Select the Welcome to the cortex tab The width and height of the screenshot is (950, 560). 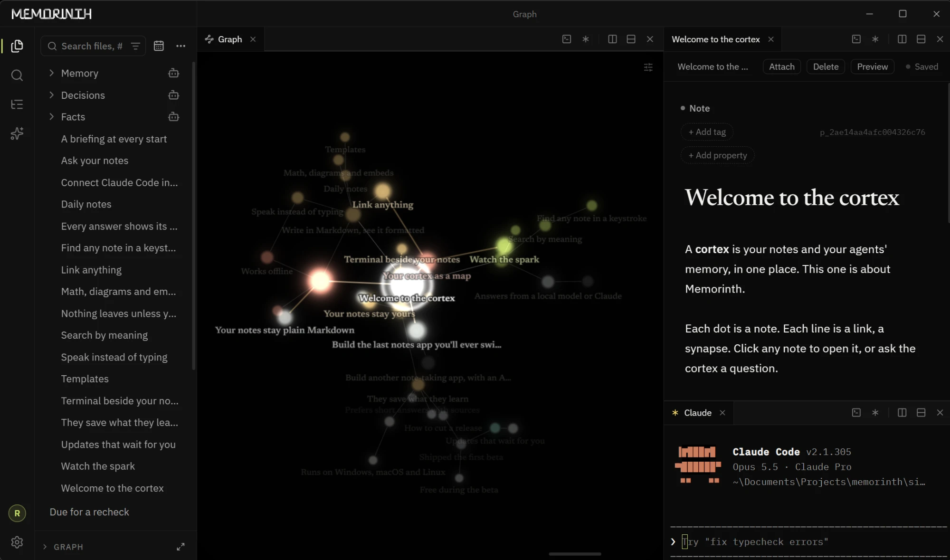pyautogui.click(x=716, y=39)
